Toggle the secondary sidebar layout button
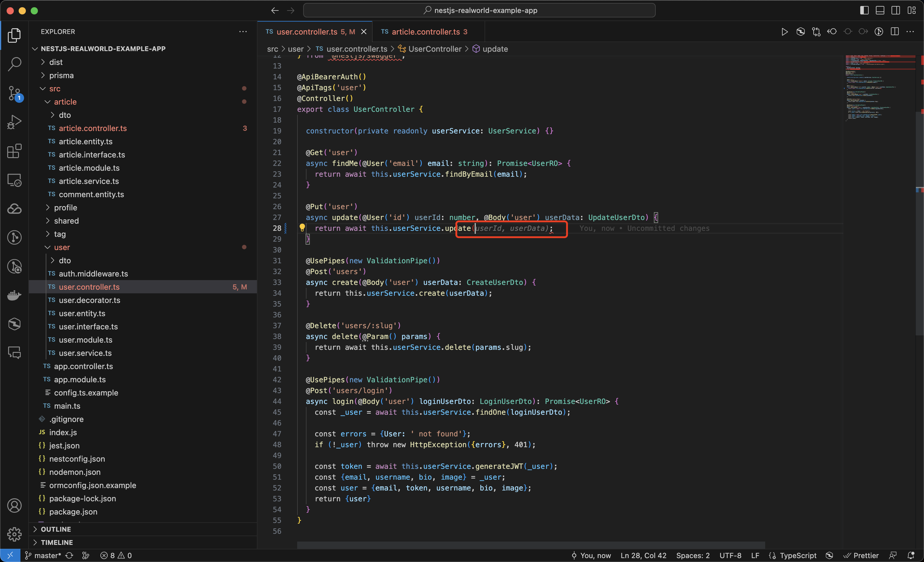924x562 pixels. [x=895, y=11]
